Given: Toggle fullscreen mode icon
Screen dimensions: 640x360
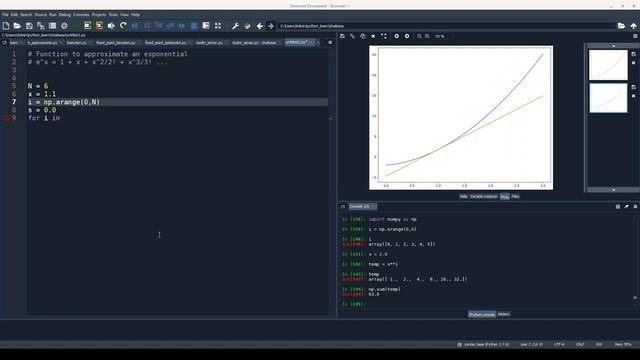Looking at the screenshot, I should pyautogui.click(x=218, y=26).
